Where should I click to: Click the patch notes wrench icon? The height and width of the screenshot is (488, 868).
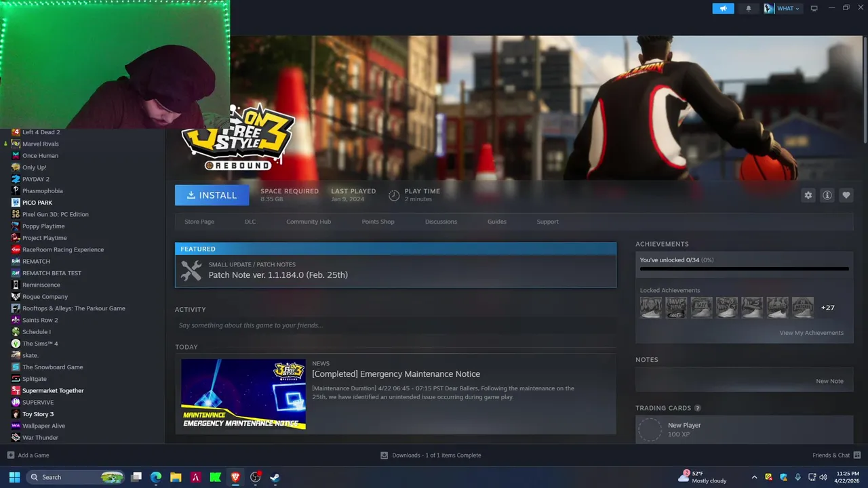[x=191, y=271]
